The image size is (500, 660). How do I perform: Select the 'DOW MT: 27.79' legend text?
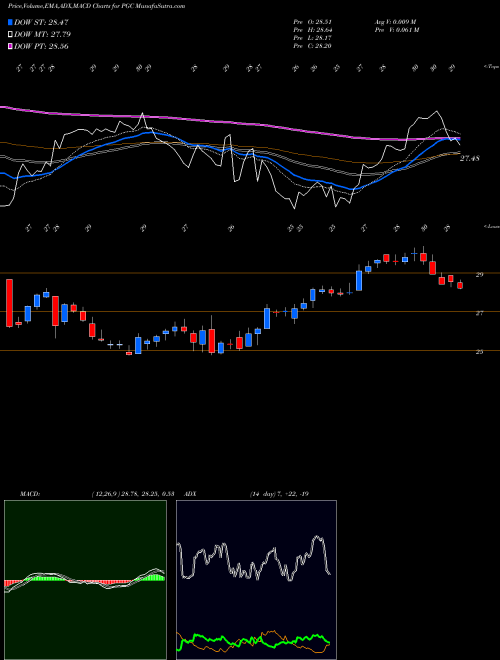[43, 34]
